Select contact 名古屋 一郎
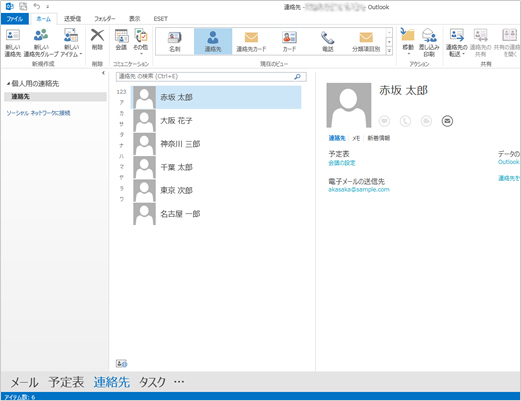521x401 pixels. coord(216,214)
